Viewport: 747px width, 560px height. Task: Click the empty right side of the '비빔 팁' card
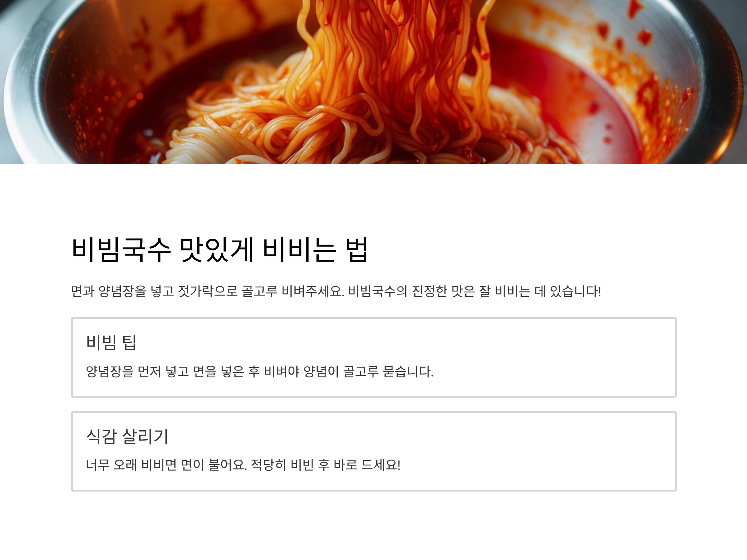pyautogui.click(x=554, y=357)
